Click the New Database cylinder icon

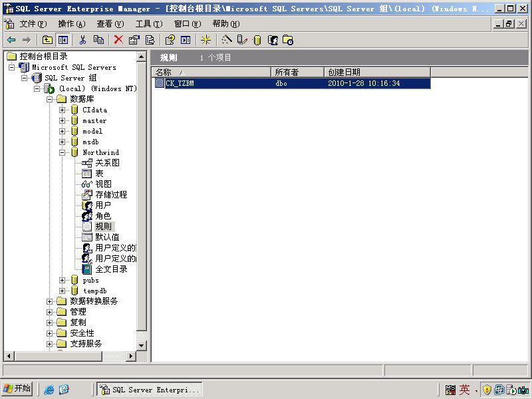click(257, 40)
